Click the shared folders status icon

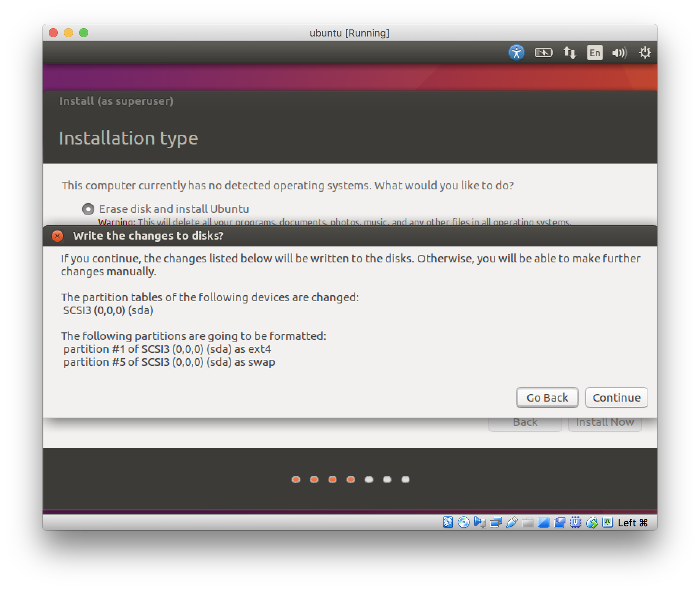(x=528, y=523)
